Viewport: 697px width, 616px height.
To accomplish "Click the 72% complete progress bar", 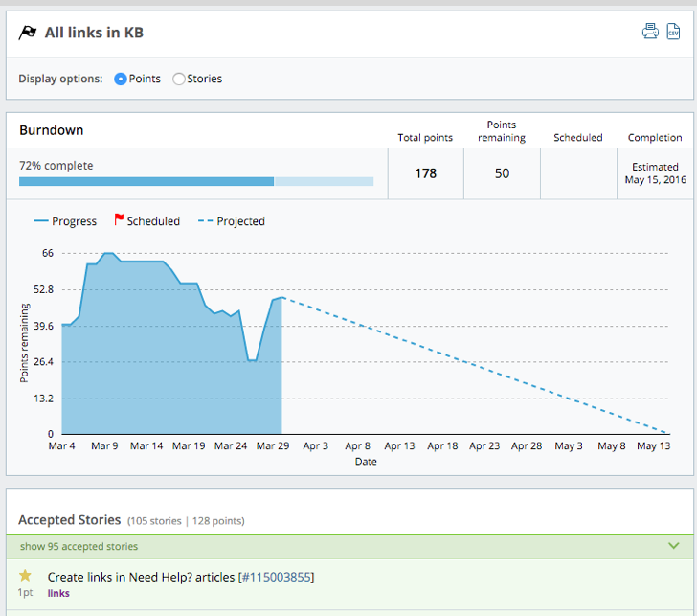I will tap(195, 181).
